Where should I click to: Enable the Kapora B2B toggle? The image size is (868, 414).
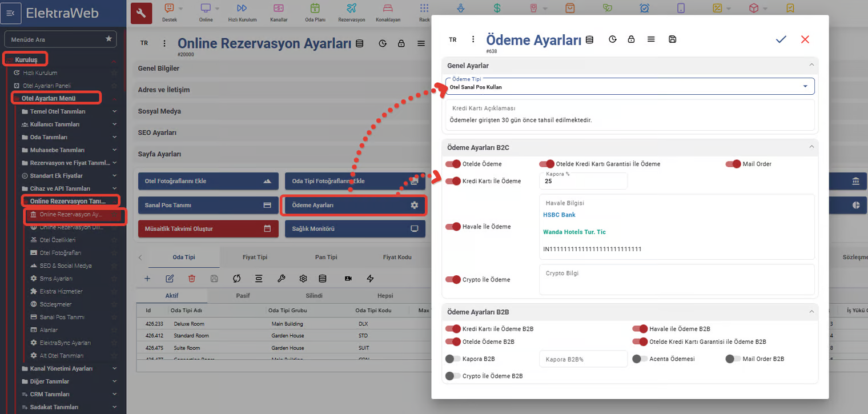453,359
